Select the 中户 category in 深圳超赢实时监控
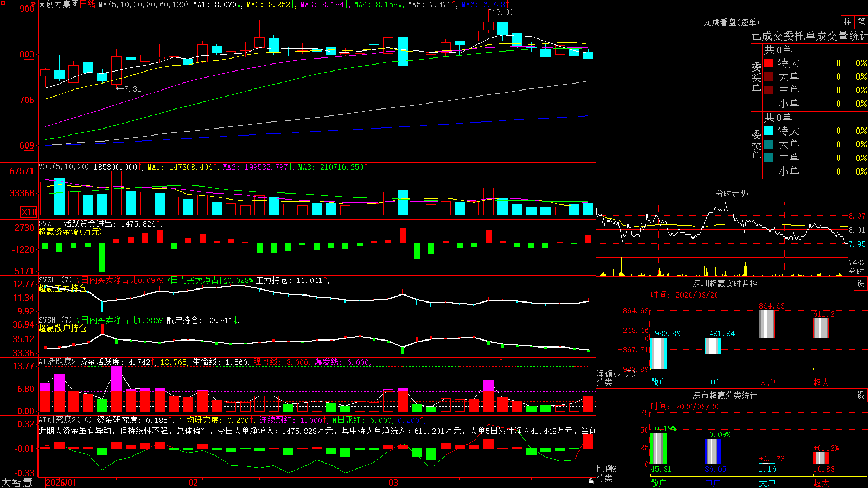The width and height of the screenshot is (868, 488). [713, 382]
